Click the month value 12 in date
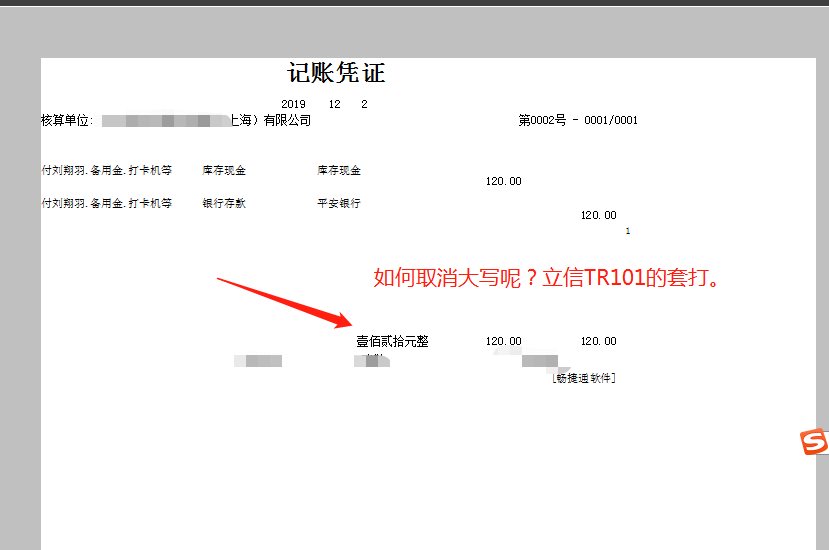 point(335,104)
